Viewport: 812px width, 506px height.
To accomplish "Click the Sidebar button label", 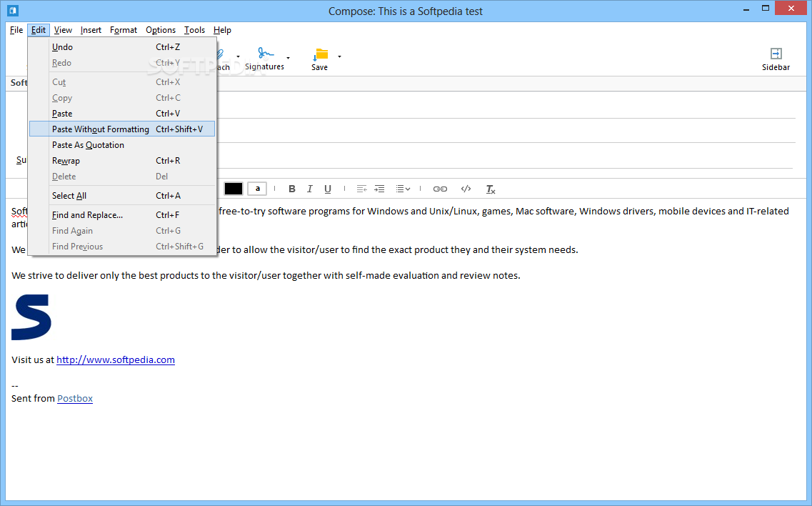I will (x=776, y=67).
